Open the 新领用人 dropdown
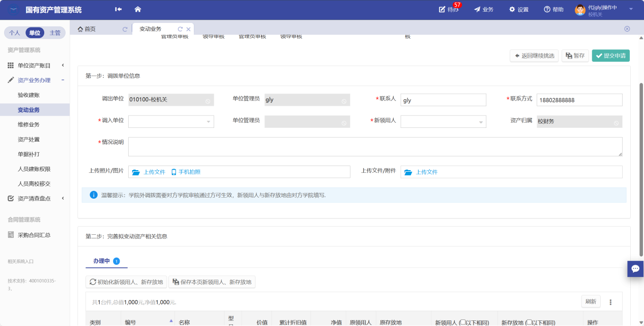Image resolution: width=644 pixels, height=326 pixels. (443, 121)
